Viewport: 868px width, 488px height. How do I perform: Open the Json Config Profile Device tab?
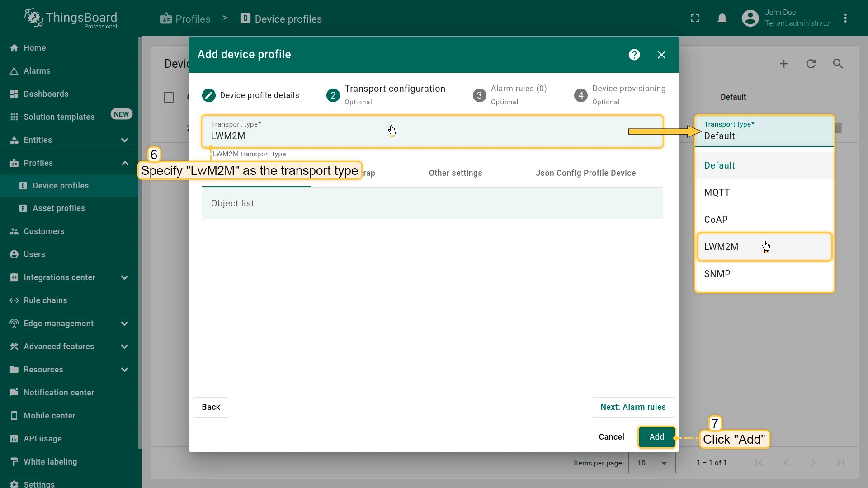pyautogui.click(x=585, y=173)
